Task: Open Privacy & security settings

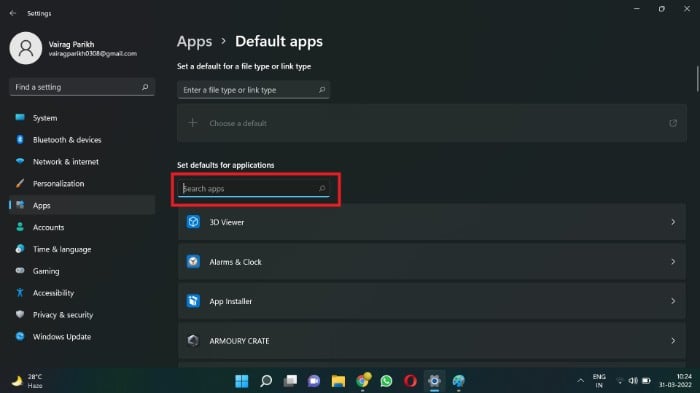Action: pyautogui.click(x=82, y=315)
